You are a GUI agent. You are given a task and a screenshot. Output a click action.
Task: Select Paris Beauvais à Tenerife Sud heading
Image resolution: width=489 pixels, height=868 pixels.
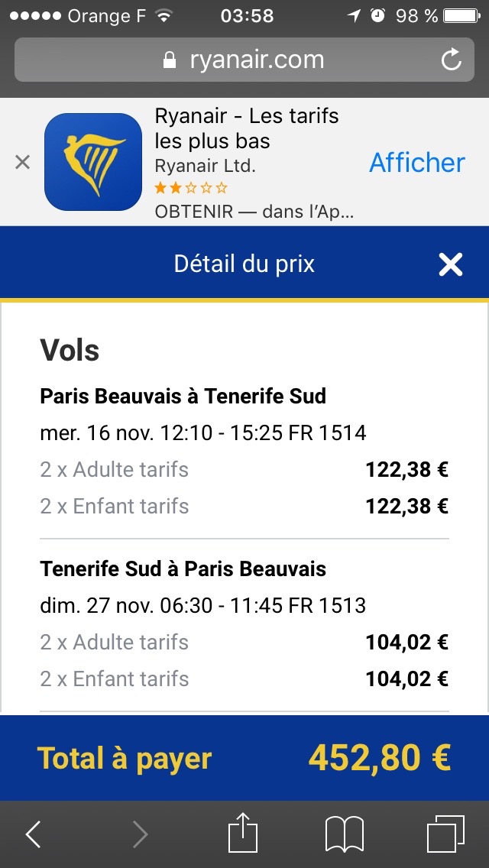click(x=183, y=397)
